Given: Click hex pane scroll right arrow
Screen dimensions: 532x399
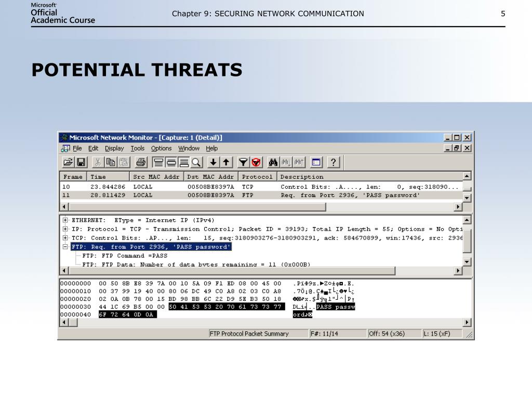Looking at the screenshot, I should (467, 323).
